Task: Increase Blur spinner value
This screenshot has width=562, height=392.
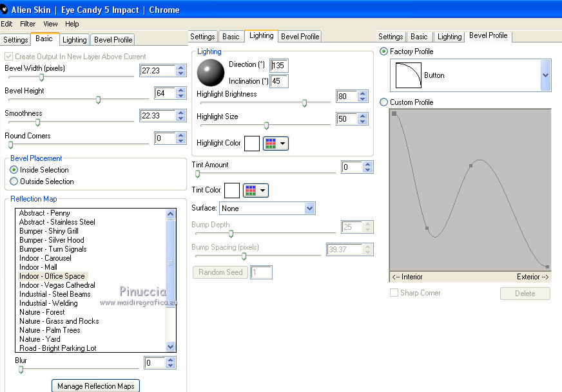Action: 171,360
